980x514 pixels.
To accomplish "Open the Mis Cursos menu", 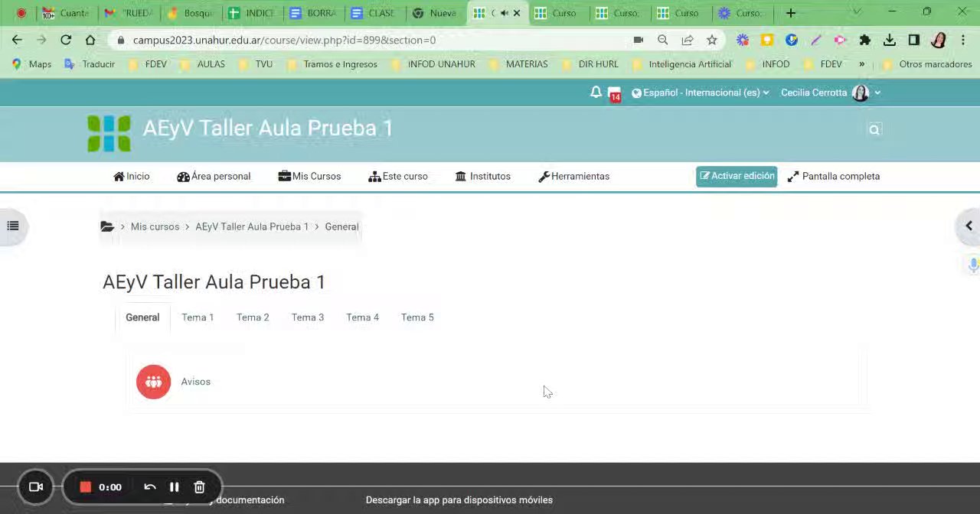I will (310, 176).
